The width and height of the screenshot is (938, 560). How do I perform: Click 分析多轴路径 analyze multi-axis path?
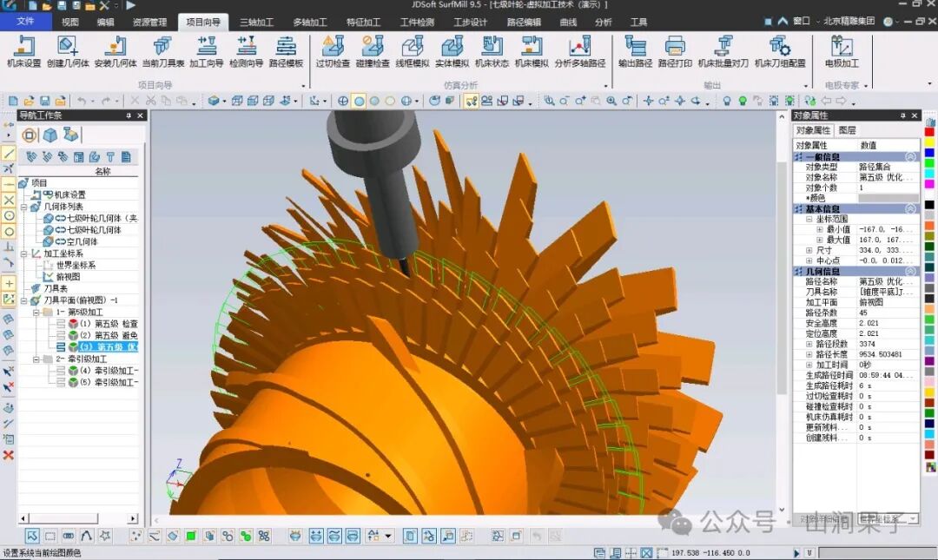579,52
